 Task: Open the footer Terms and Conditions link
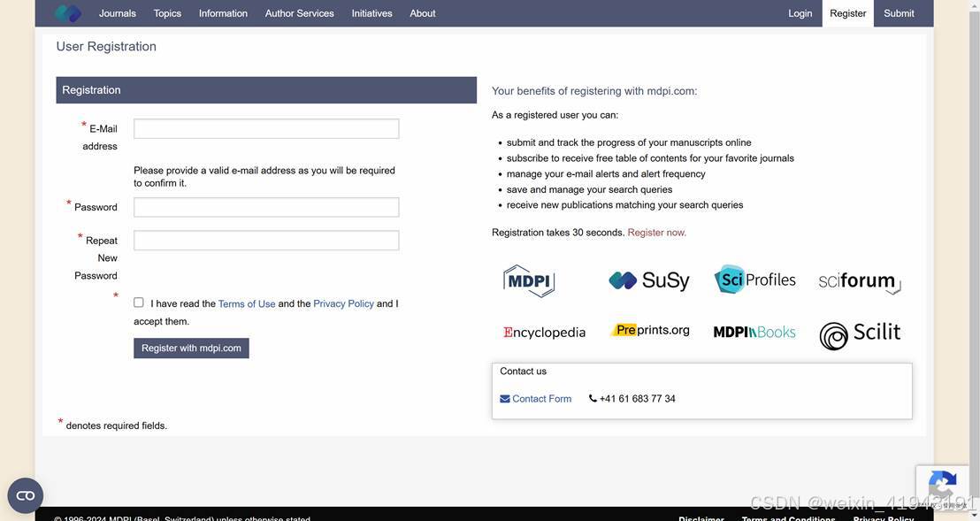(788, 517)
